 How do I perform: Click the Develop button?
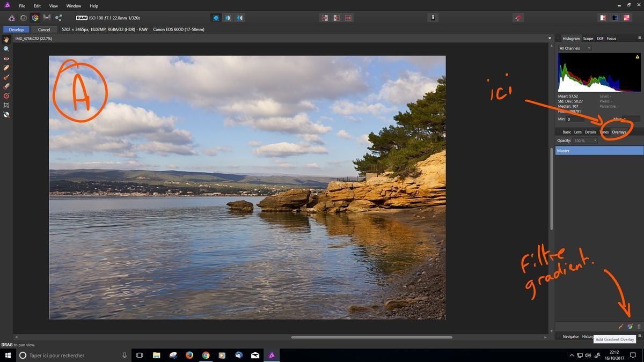click(16, 29)
